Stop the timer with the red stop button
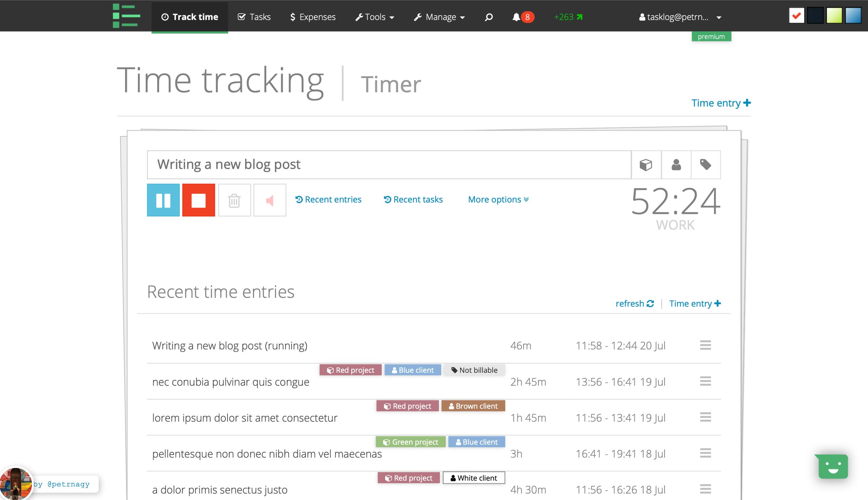868x500 pixels. pos(198,200)
